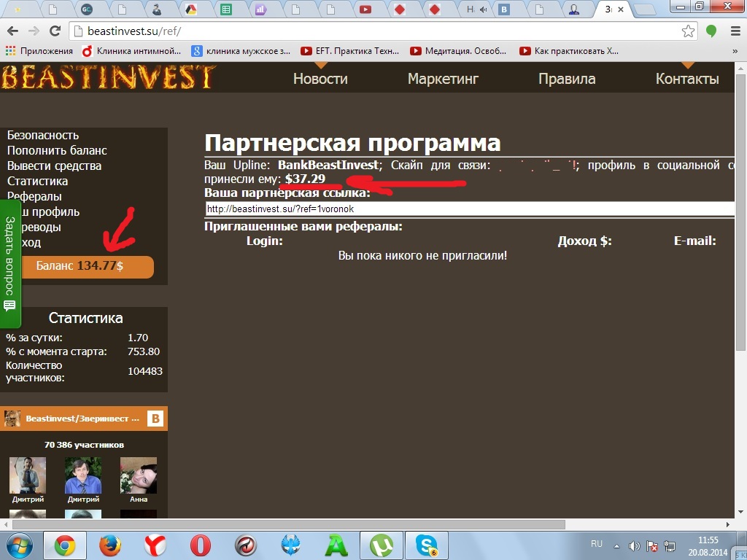Open the Как практиковать Х bookmark
Image resolution: width=747 pixels, height=560 pixels.
tap(569, 51)
